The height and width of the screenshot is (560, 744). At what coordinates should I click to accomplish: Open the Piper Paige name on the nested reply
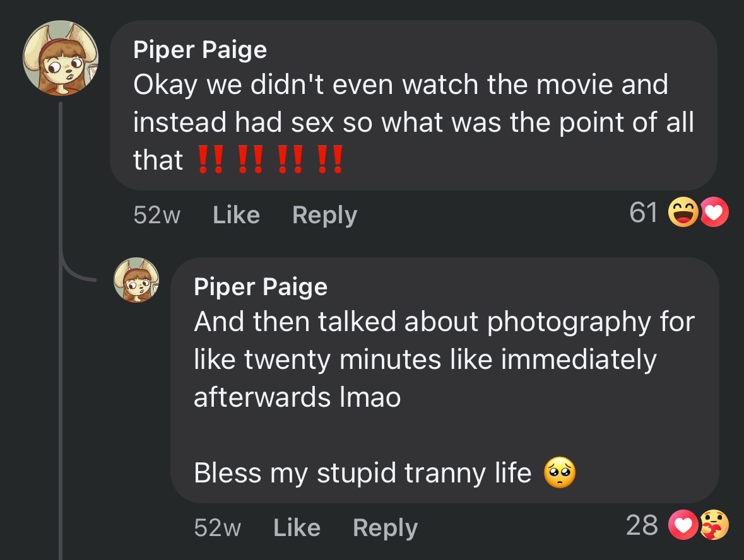(261, 287)
